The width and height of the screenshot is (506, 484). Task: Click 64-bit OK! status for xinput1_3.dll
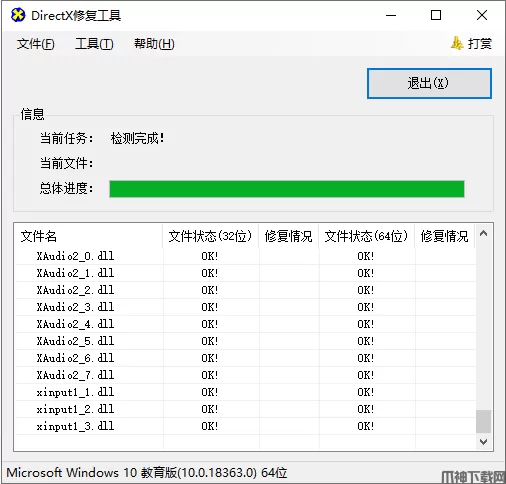(366, 426)
